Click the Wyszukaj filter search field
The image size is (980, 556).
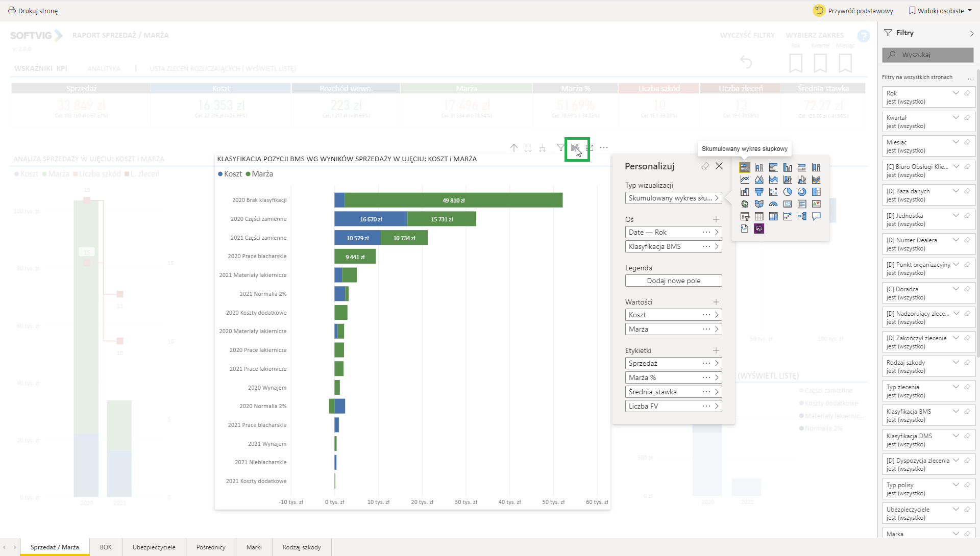pos(927,55)
